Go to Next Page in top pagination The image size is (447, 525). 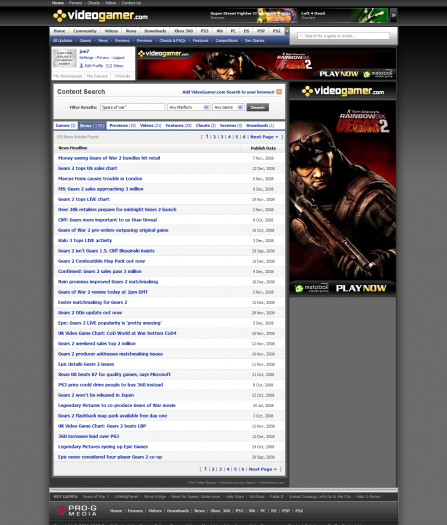(x=264, y=137)
